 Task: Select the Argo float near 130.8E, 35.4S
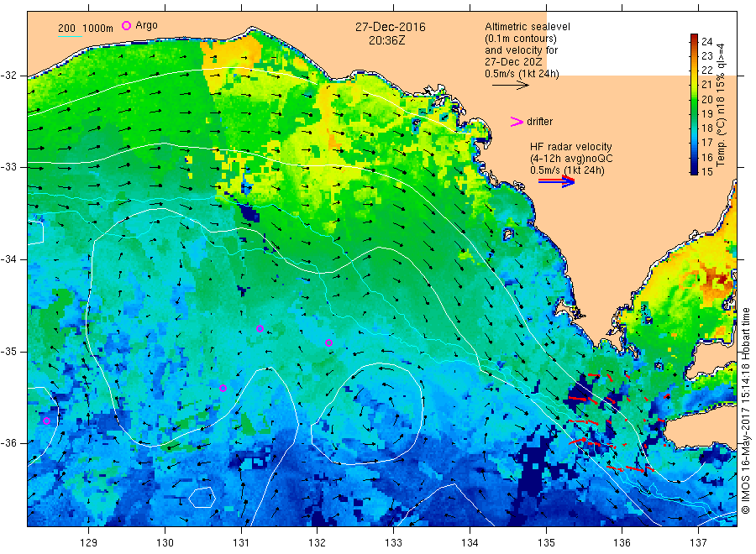tap(223, 389)
